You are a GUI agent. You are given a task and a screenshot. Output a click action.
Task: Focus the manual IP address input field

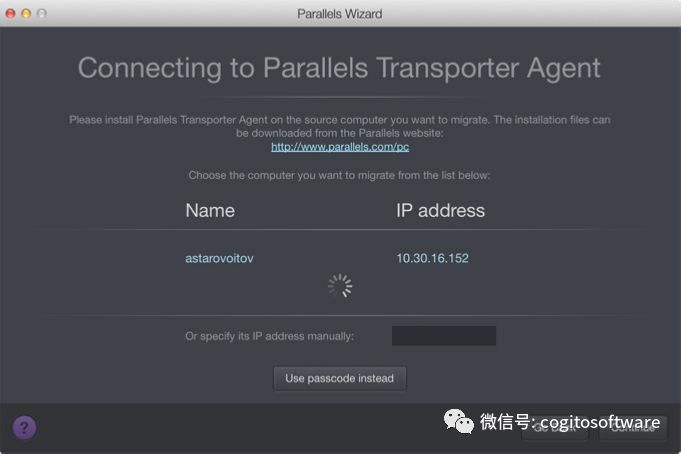[x=444, y=336]
